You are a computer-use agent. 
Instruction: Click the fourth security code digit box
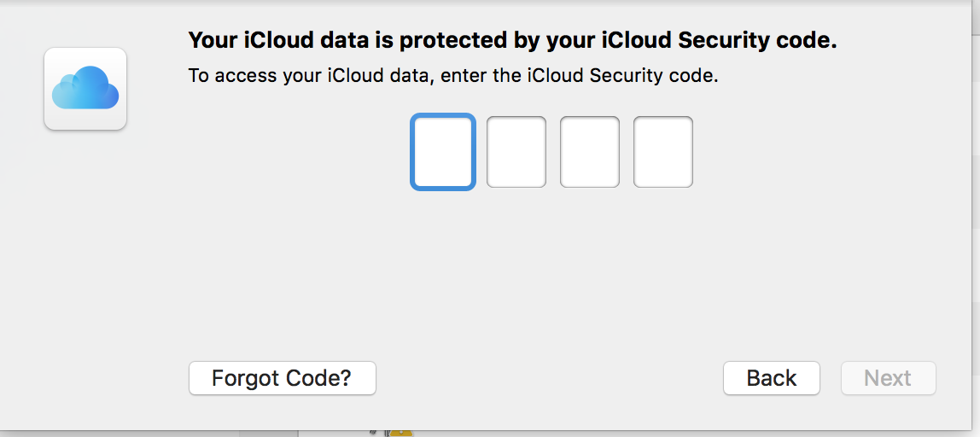coord(663,152)
